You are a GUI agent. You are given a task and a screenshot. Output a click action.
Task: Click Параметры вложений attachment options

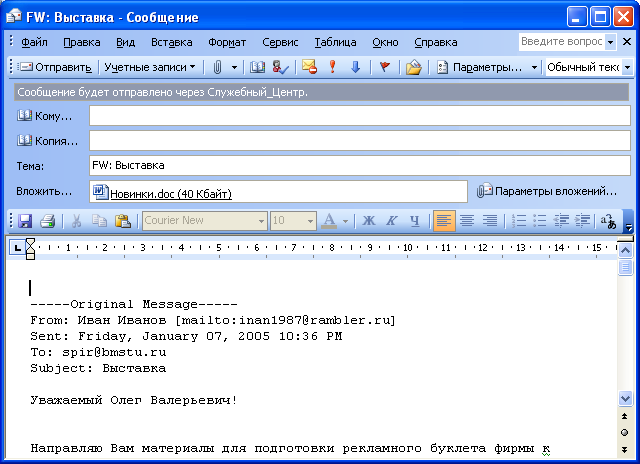click(x=547, y=191)
